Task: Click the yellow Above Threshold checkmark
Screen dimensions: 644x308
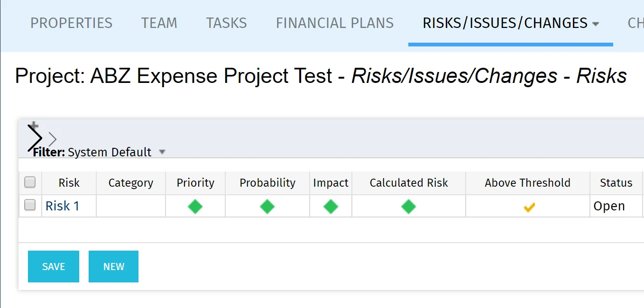Action: [x=529, y=207]
